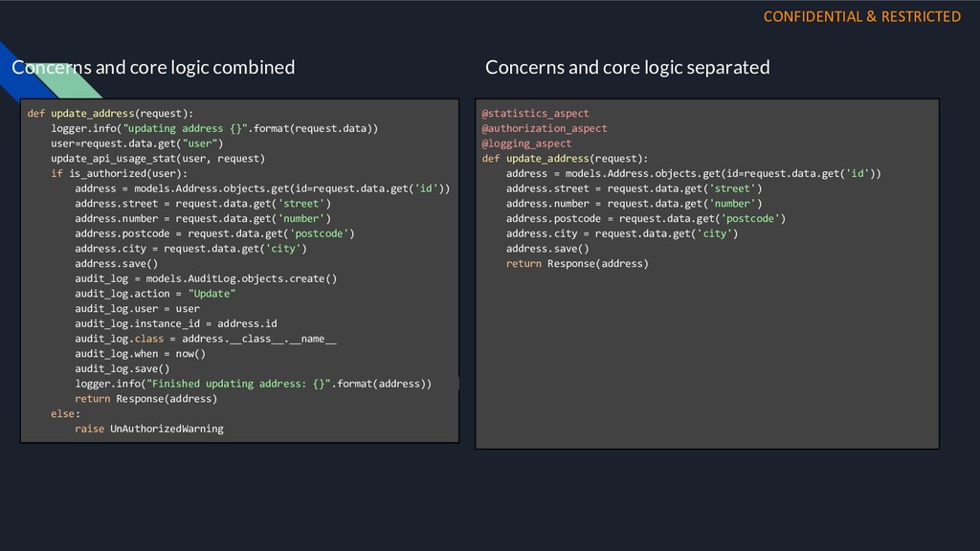The height and width of the screenshot is (551, 980).
Task: Click the audit_log.action = "Update" line
Action: pyautogui.click(x=155, y=294)
